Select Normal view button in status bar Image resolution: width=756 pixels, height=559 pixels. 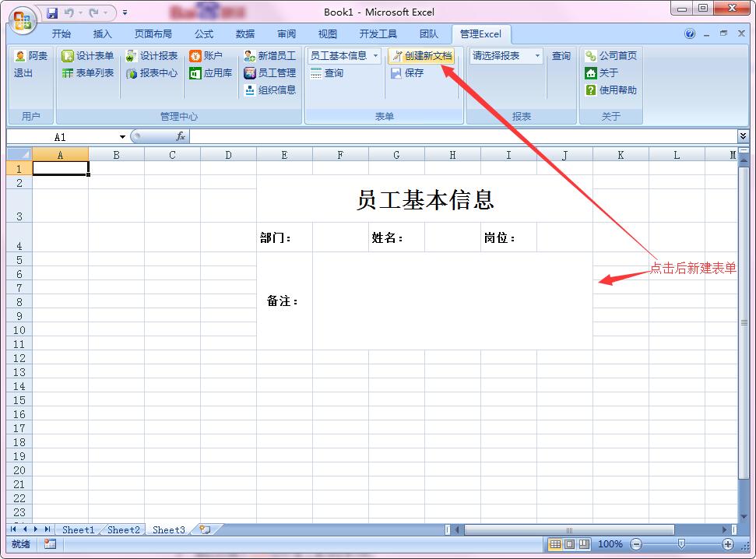tap(555, 544)
